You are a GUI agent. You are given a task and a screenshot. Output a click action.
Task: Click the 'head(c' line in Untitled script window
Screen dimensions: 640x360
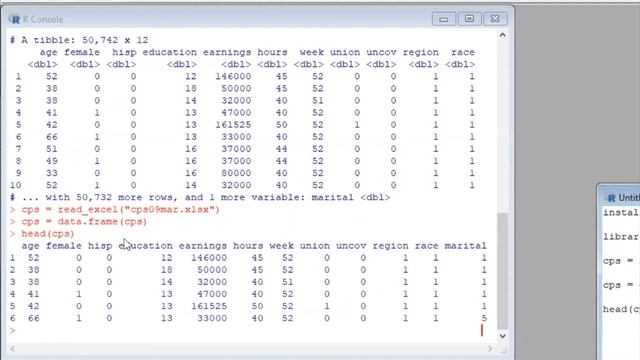pyautogui.click(x=620, y=309)
